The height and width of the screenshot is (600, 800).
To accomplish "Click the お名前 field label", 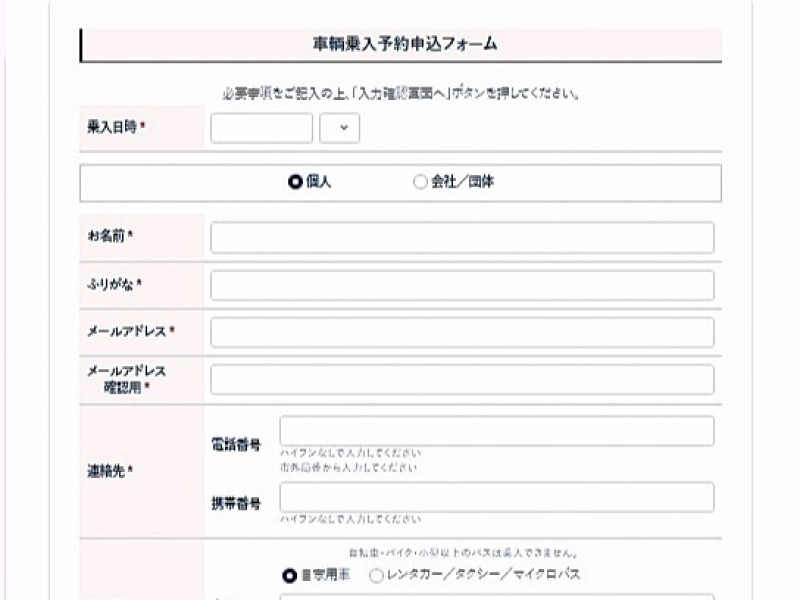I will coord(110,237).
